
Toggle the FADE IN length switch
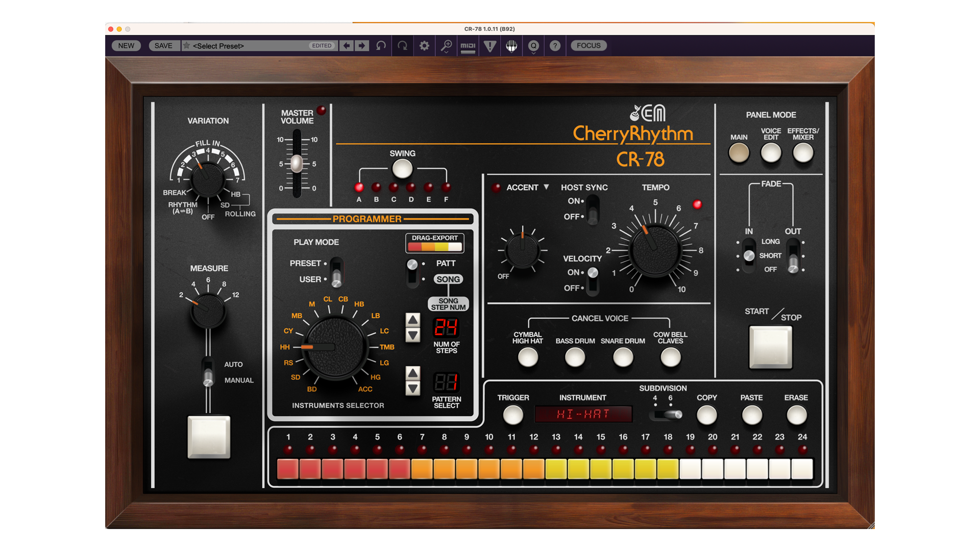(749, 256)
